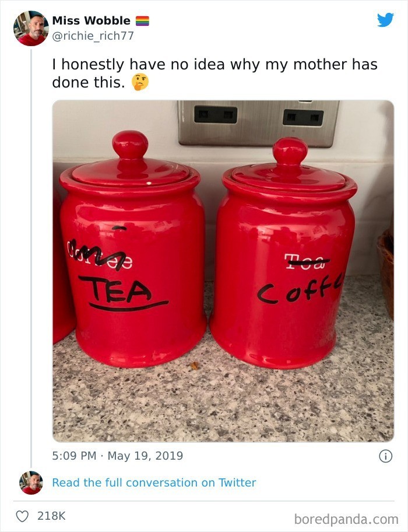Click the Twitter bird logo
The image size is (408, 532).
(385, 20)
